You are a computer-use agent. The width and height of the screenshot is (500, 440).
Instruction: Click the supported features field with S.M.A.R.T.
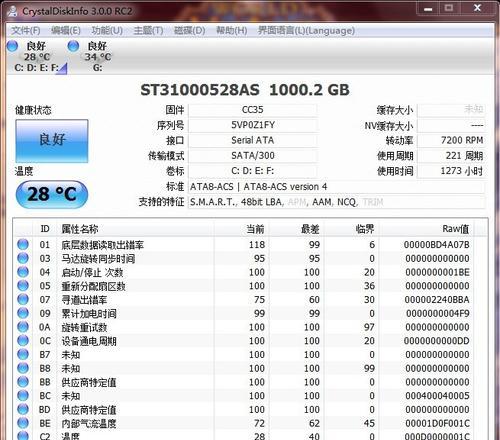pos(337,202)
